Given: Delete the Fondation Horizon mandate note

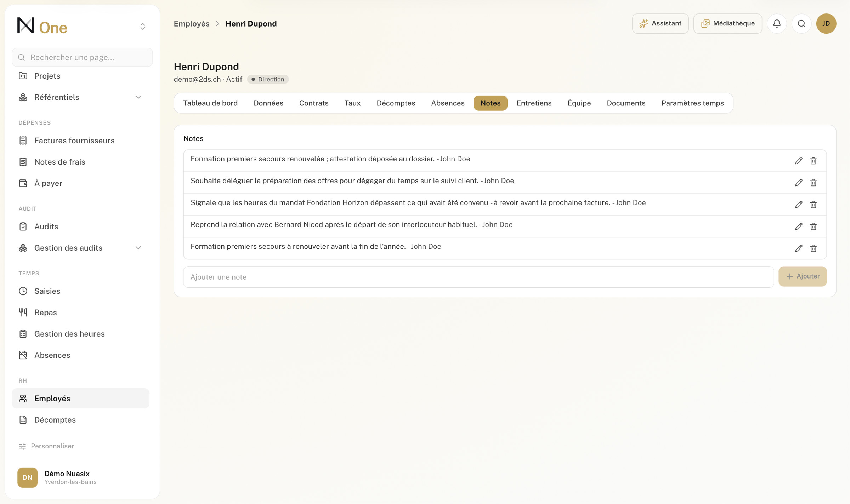Looking at the screenshot, I should click(x=813, y=205).
